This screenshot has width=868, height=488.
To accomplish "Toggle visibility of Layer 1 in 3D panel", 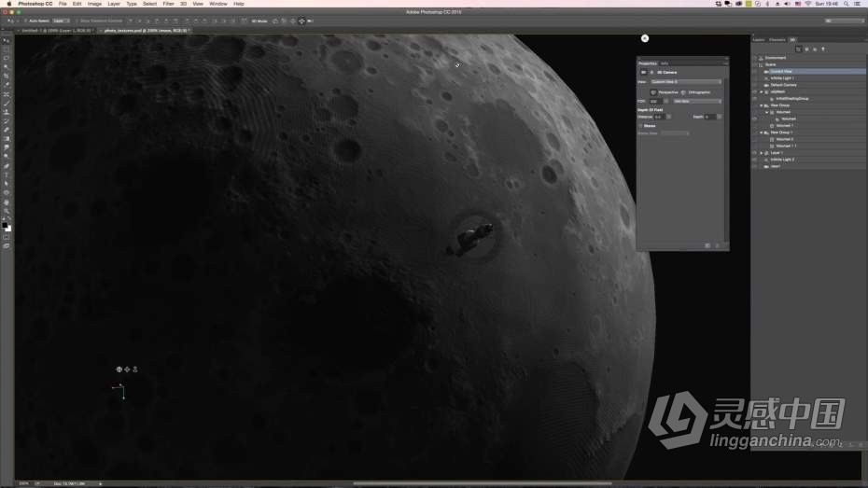I will click(x=754, y=153).
